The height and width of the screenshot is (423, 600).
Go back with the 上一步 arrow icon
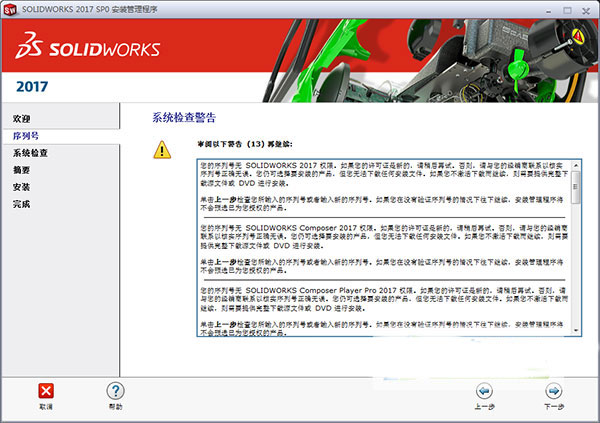(484, 391)
